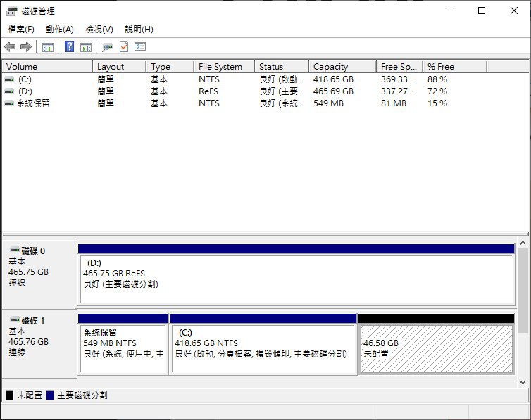Click the checkmark properties toolbar icon
The image size is (531, 420).
124,46
